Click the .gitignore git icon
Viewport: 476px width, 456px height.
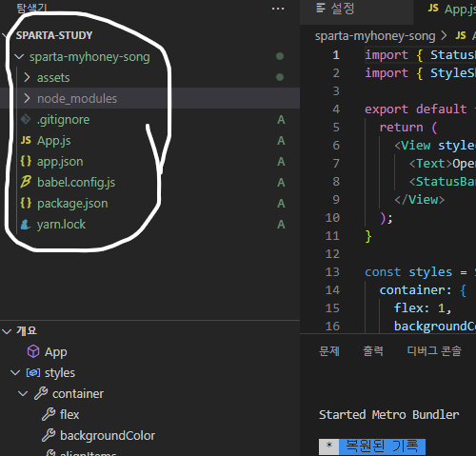(26, 119)
